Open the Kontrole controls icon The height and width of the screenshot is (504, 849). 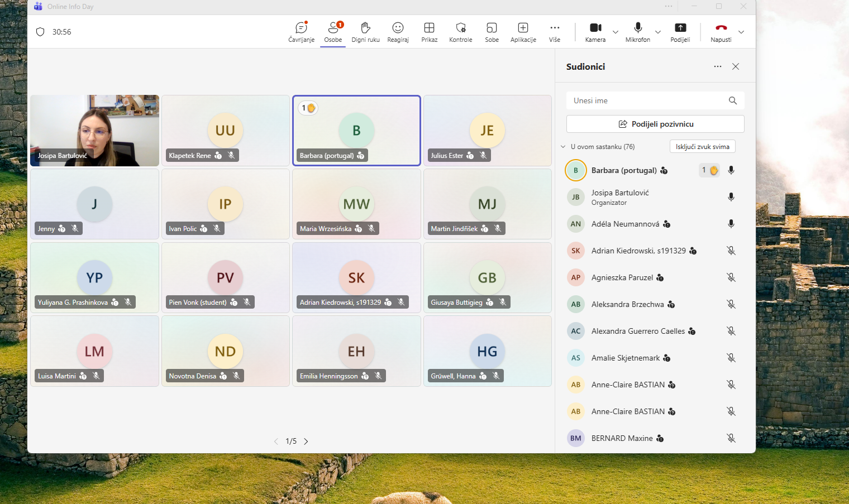pyautogui.click(x=460, y=32)
